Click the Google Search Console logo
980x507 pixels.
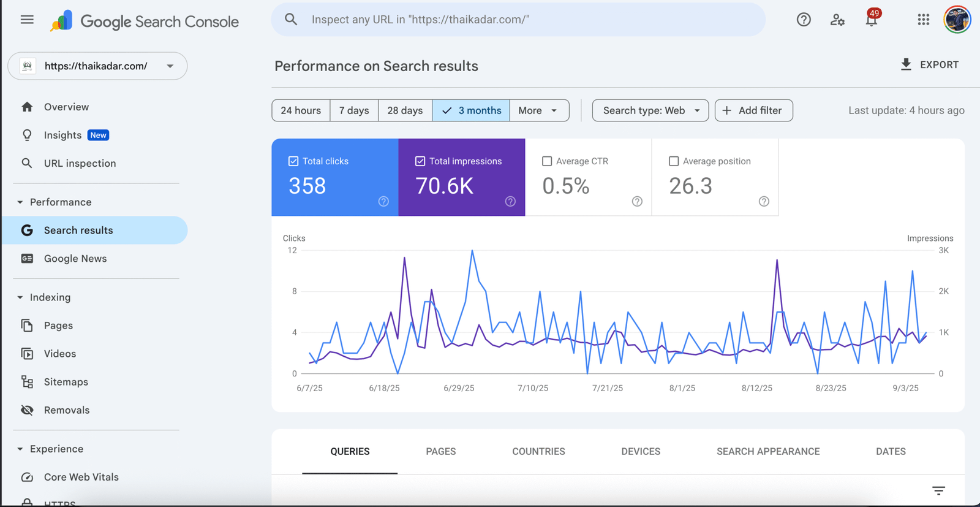(x=145, y=21)
